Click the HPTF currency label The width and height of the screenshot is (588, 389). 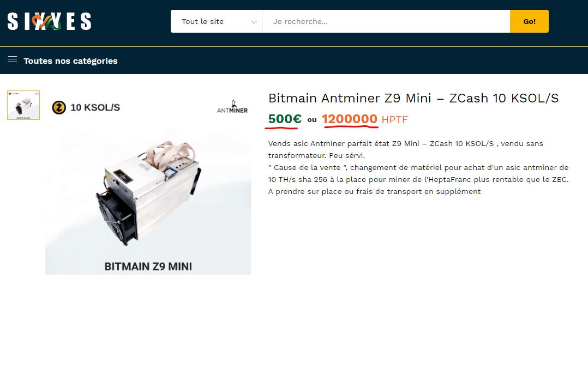point(394,120)
